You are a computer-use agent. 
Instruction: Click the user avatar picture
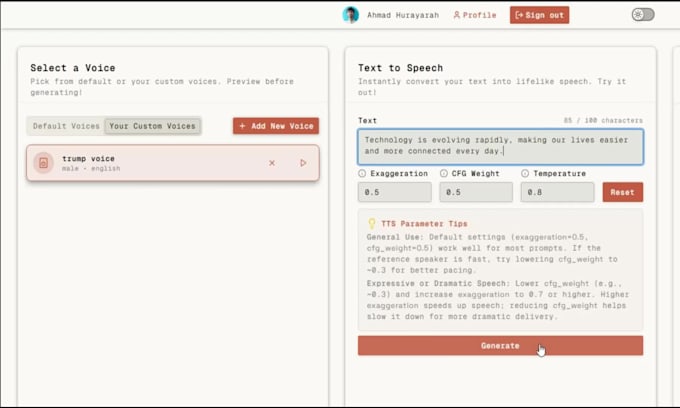click(350, 15)
